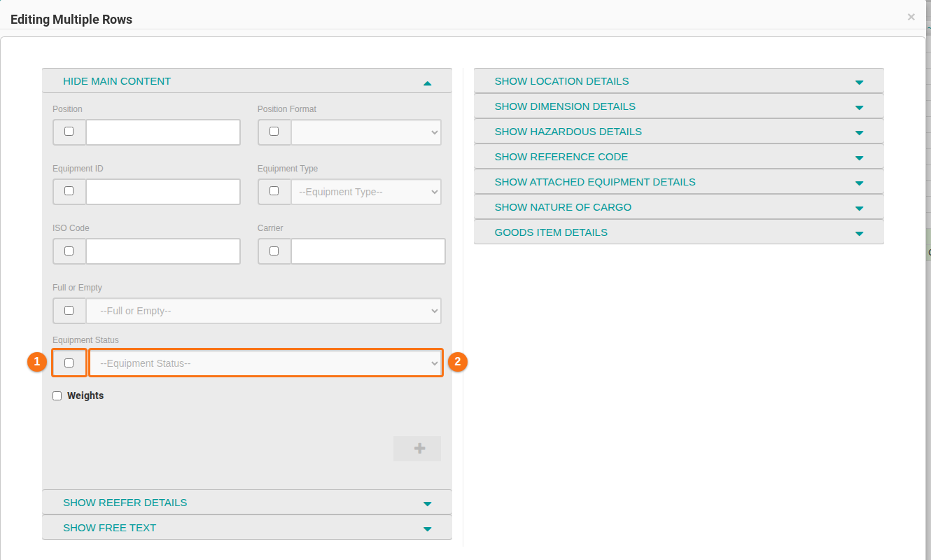Image resolution: width=931 pixels, height=560 pixels.
Task: Collapse main content using up arrow icon
Action: (x=428, y=83)
